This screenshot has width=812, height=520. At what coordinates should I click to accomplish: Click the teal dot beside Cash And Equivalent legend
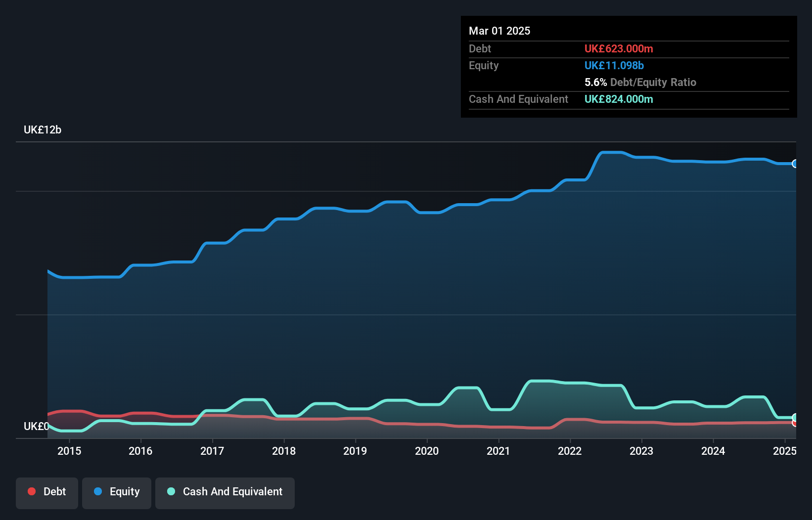tap(171, 491)
